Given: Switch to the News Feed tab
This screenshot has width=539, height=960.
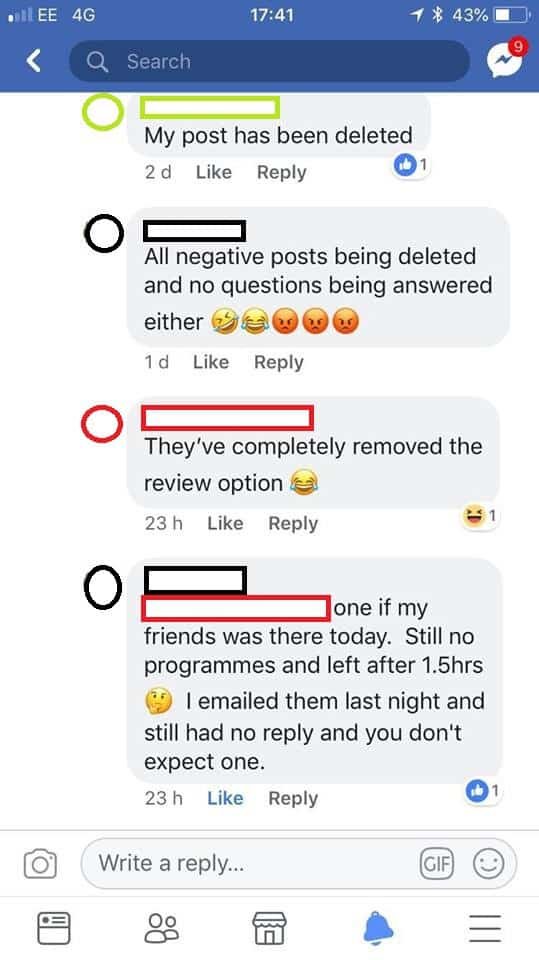Looking at the screenshot, I should (54, 928).
